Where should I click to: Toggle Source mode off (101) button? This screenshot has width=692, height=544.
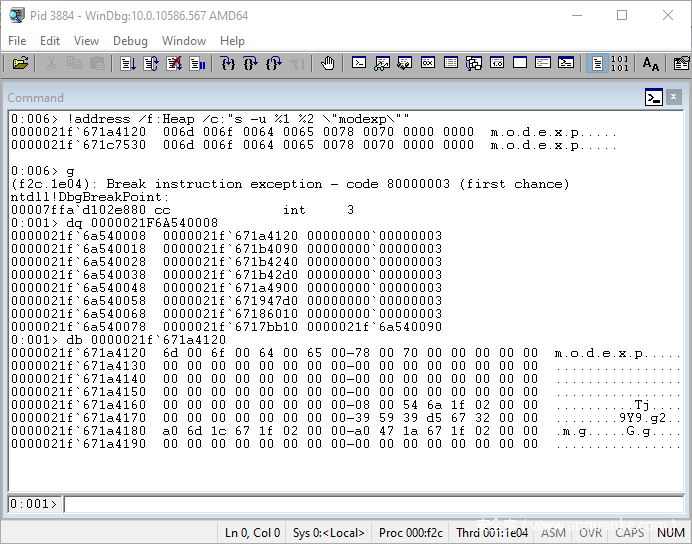pyautogui.click(x=620, y=64)
